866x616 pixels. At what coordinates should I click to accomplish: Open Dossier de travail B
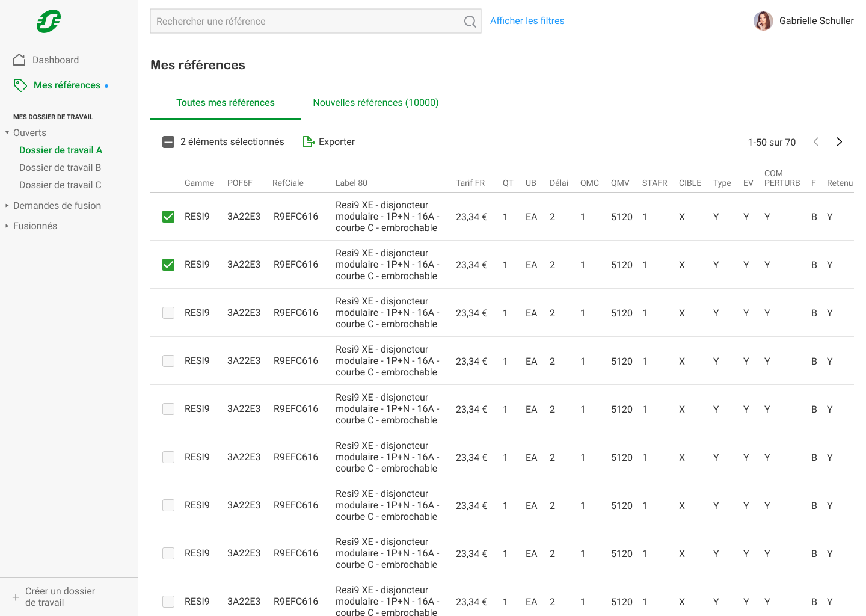(60, 168)
